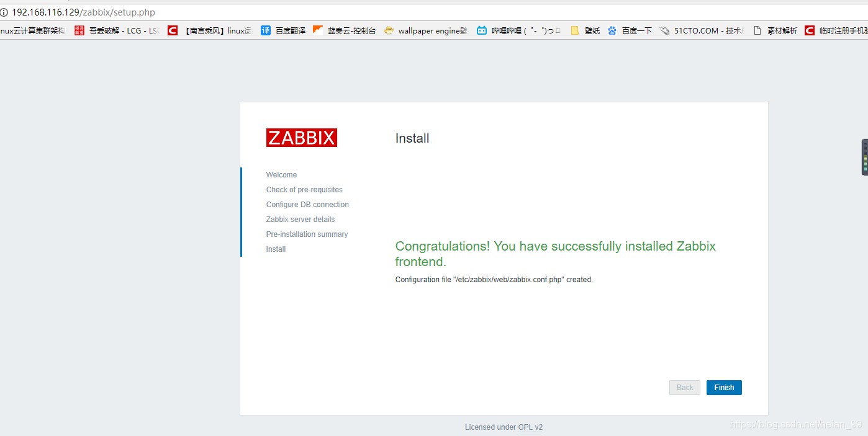Click the green Congratulations success message

coord(556,254)
